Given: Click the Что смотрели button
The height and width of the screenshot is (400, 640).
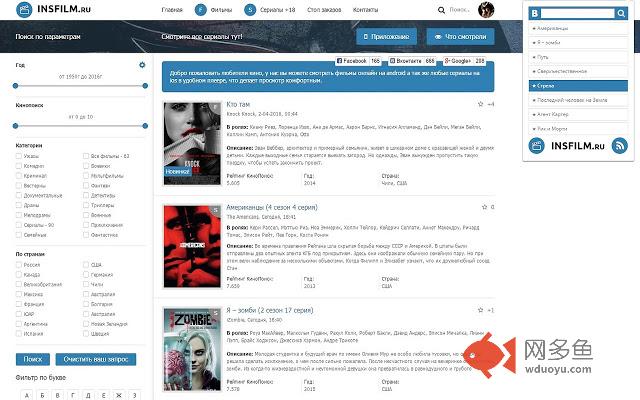Looking at the screenshot, I should (x=460, y=36).
